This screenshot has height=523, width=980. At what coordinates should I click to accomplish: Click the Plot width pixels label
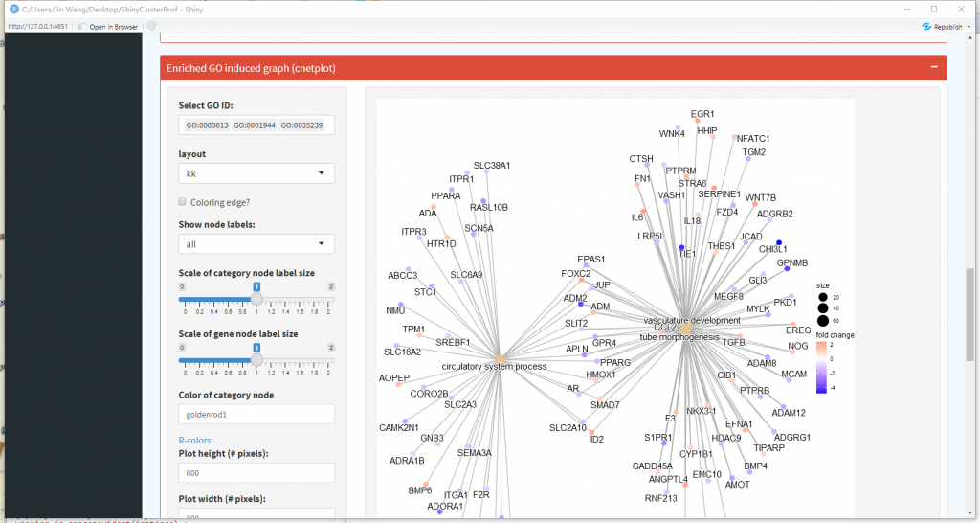(222, 499)
